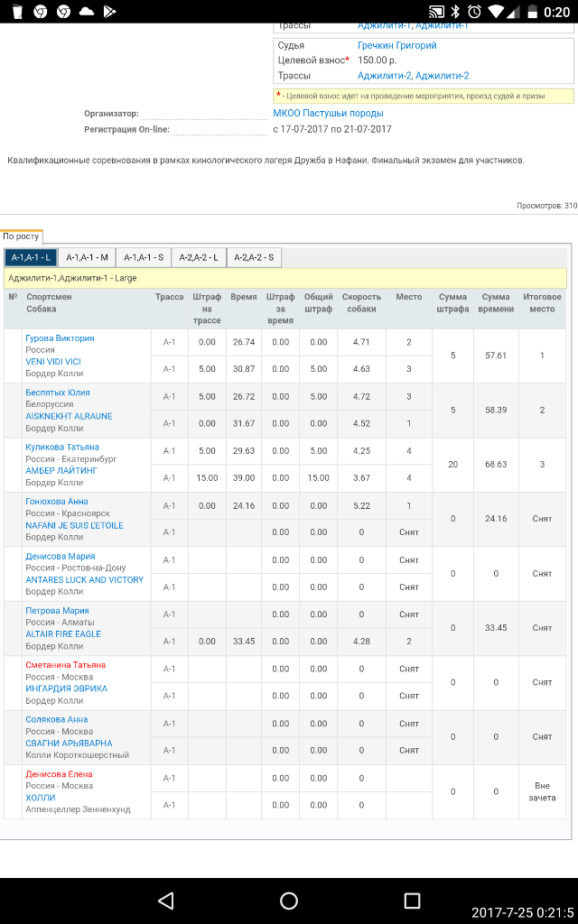
Task: Tap the cloud notification icon in status bar
Action: point(88,12)
